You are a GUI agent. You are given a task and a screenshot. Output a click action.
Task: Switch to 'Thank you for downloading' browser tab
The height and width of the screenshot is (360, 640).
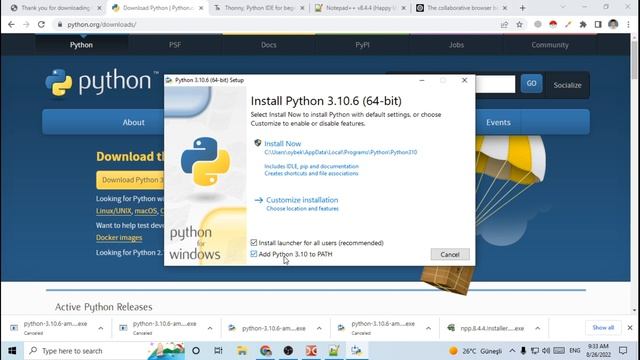55,8
